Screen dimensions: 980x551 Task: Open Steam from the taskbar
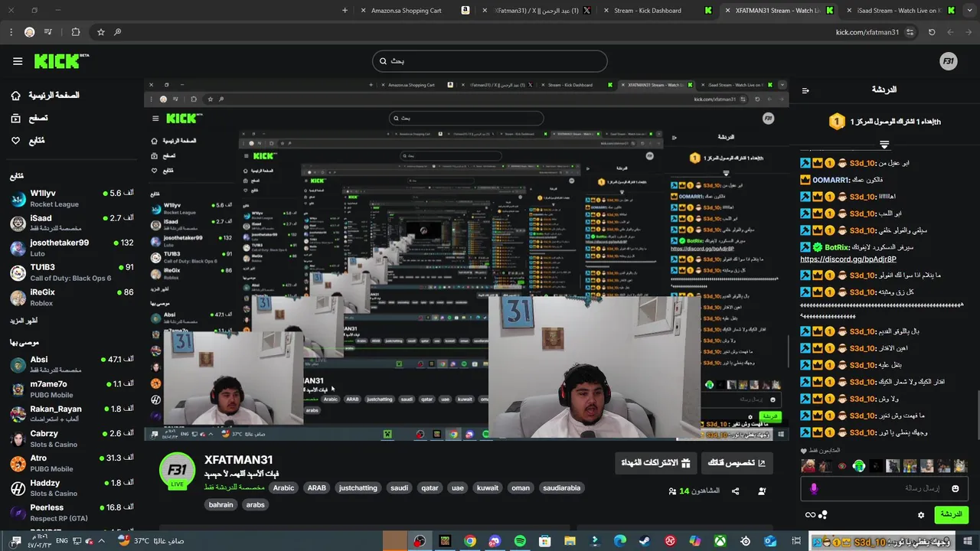[x=645, y=541]
